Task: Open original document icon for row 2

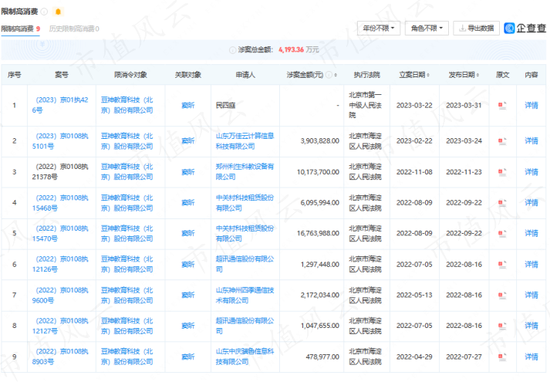Action: coord(502,141)
